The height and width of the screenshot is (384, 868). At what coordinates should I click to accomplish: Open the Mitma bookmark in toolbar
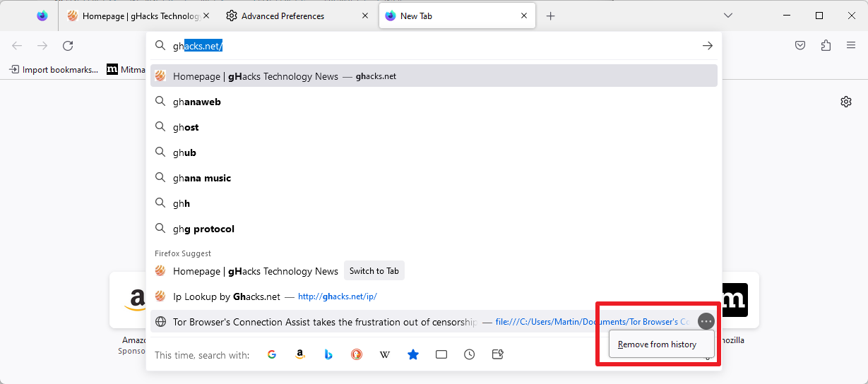125,69
